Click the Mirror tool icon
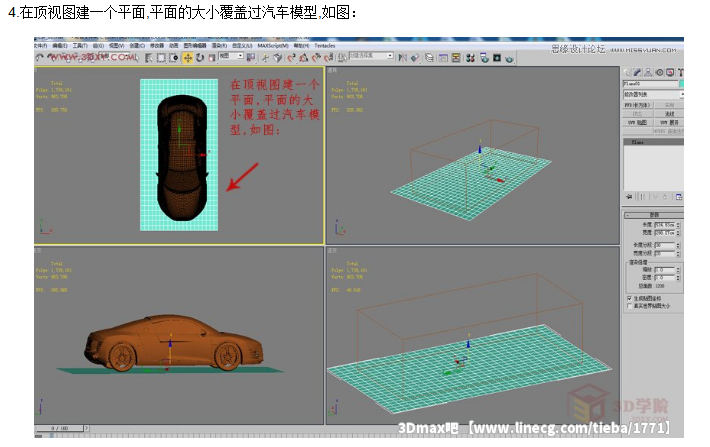 403,58
